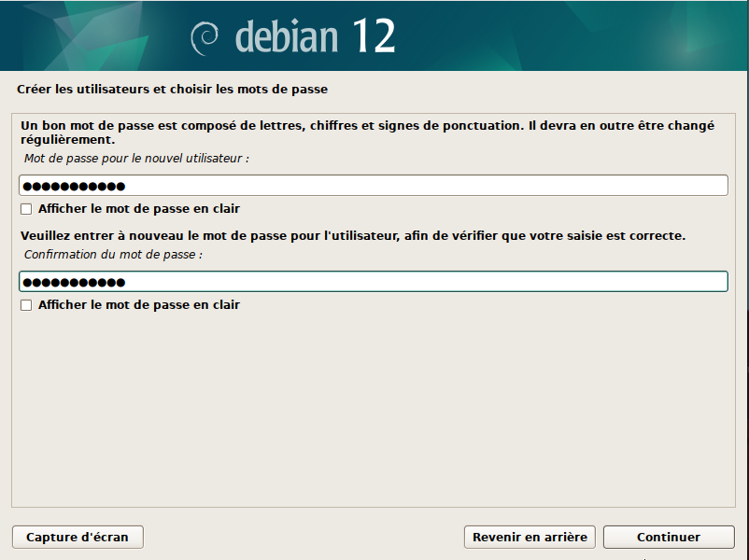The image size is (749, 560).
Task: Click the Debian swirl logo
Action: pos(205,37)
